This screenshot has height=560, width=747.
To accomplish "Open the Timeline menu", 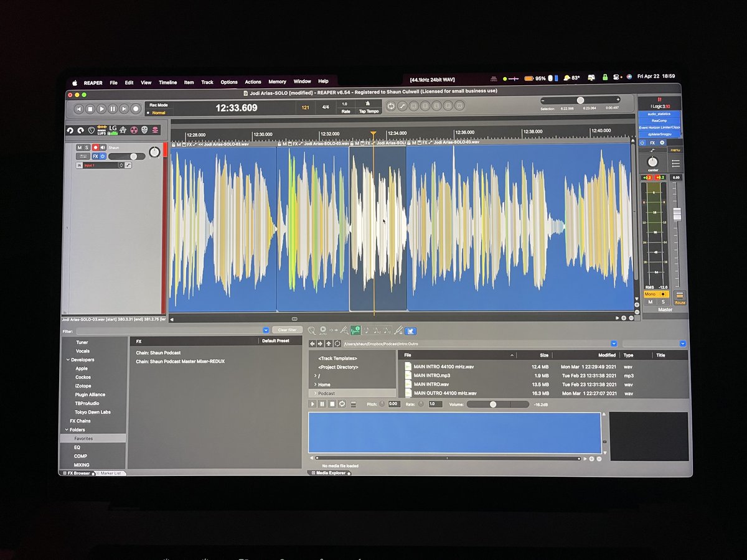I will click(x=167, y=82).
